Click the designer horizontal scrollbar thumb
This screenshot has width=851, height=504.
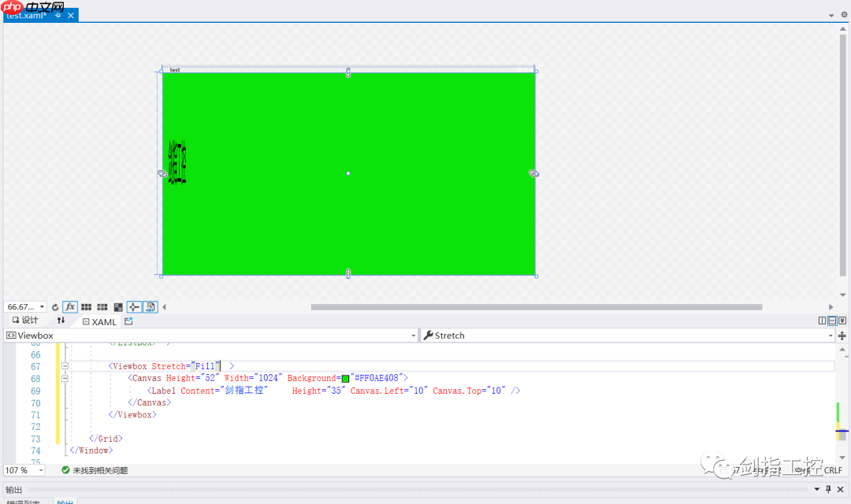[537, 307]
